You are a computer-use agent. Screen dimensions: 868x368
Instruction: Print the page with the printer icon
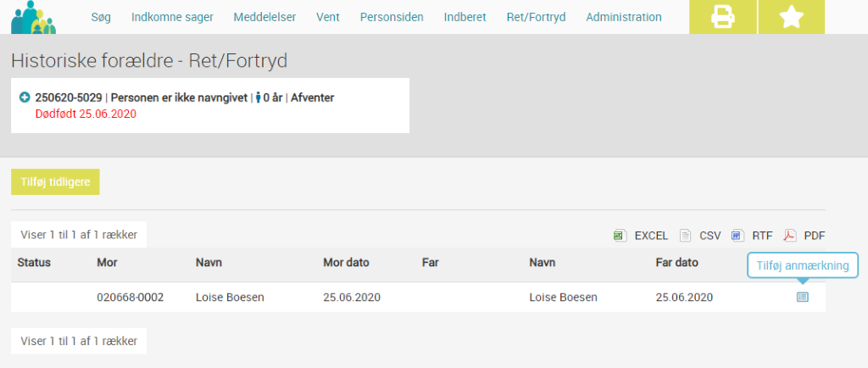(x=723, y=17)
